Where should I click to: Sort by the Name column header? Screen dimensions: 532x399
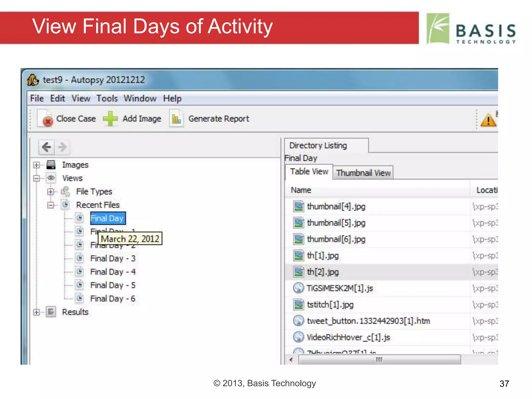pos(377,190)
